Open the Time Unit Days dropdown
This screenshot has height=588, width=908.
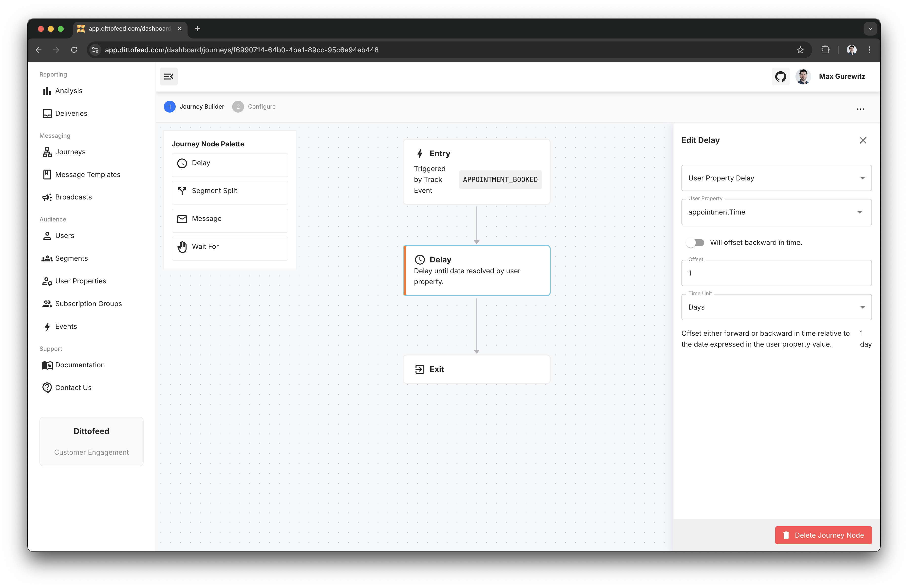[776, 307]
